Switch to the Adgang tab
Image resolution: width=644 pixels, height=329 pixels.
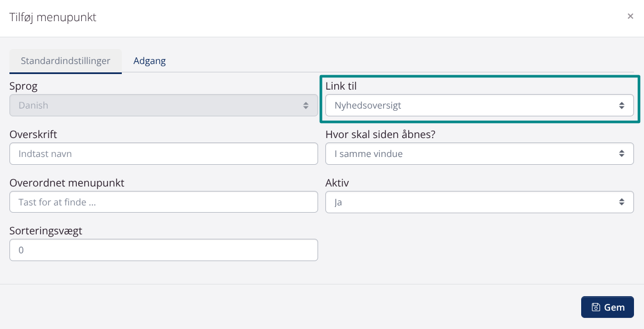[150, 61]
